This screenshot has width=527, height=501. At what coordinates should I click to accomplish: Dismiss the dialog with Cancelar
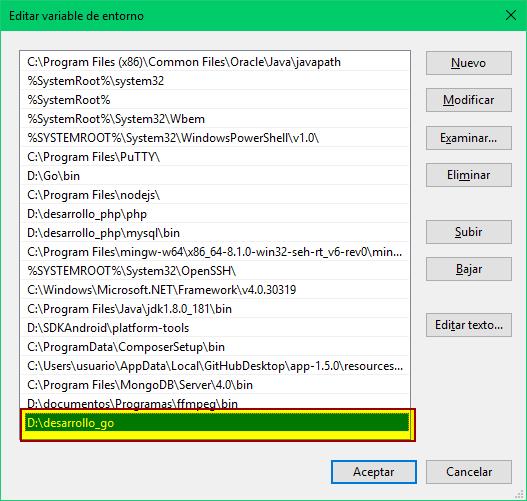(469, 472)
